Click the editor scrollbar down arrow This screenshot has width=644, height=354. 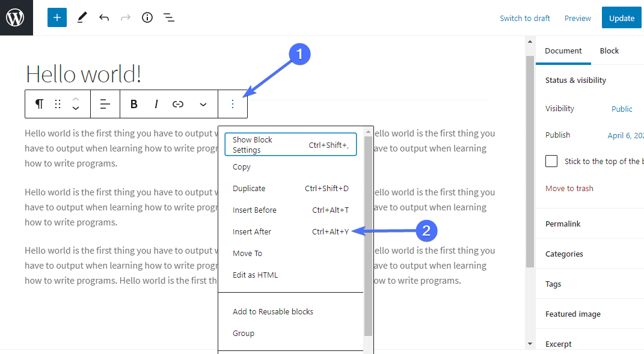(530, 344)
